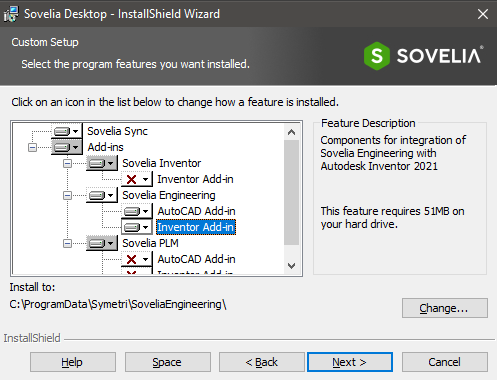Click the Change... button for install path

pyautogui.click(x=445, y=308)
